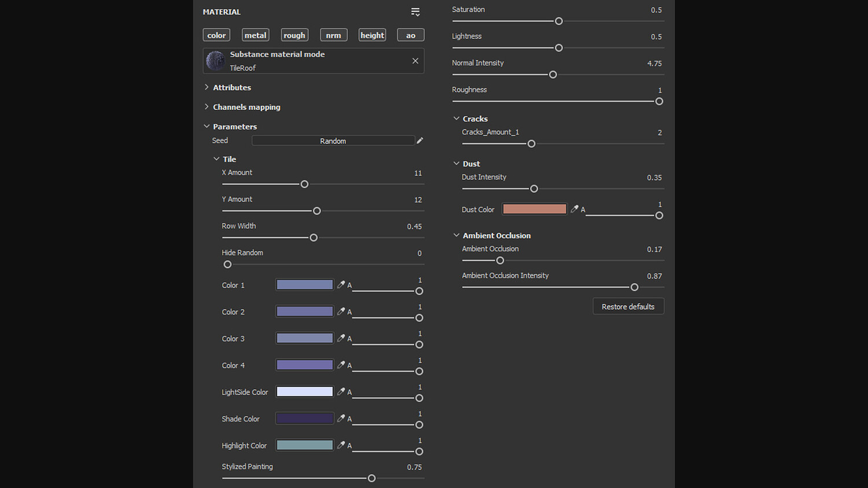Toggle the height channel button
The width and height of the screenshot is (868, 488).
(x=372, y=35)
